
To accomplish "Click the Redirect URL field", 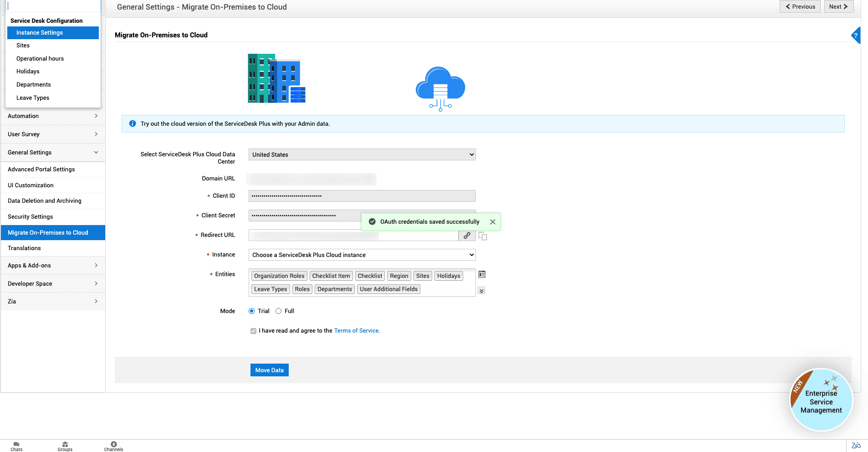I will [x=353, y=236].
